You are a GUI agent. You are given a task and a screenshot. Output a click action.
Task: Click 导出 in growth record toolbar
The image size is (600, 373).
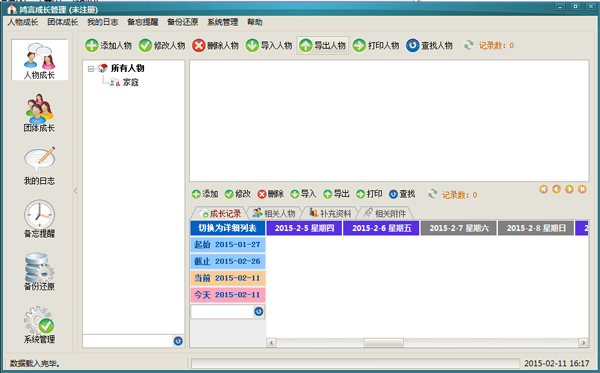336,194
